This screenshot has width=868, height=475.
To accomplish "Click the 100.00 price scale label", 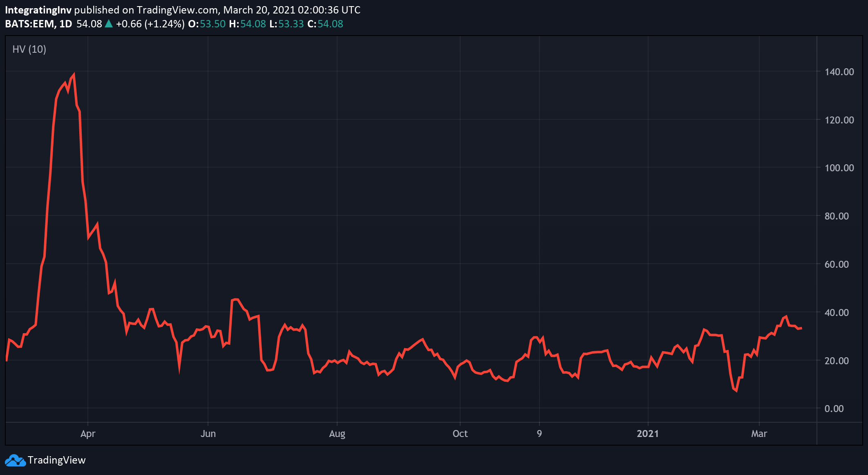I will (839, 168).
